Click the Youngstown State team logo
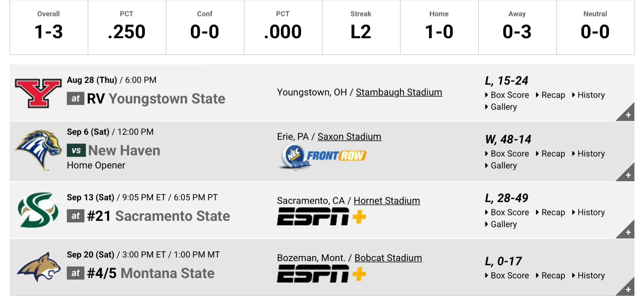 tap(38, 93)
